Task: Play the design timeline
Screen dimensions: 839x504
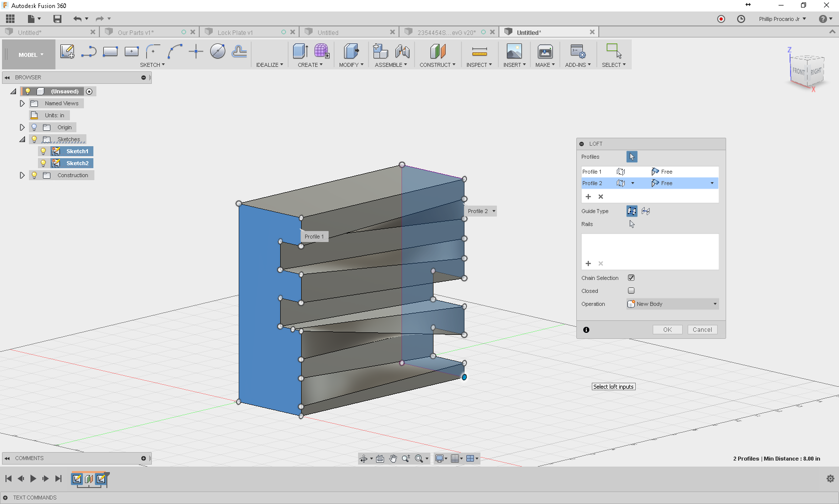Action: (x=33, y=479)
